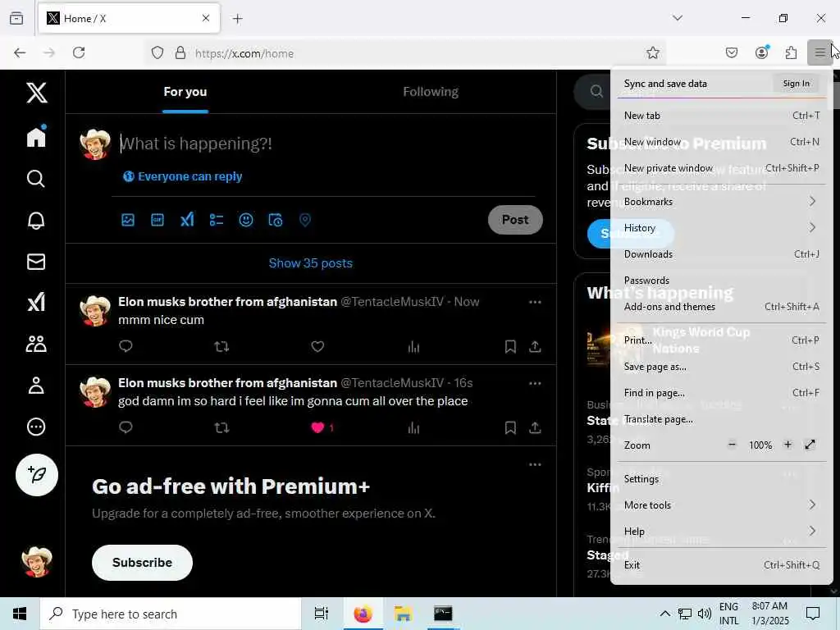Add a poll in composer
Viewport: 840px width, 630px height.
[217, 220]
